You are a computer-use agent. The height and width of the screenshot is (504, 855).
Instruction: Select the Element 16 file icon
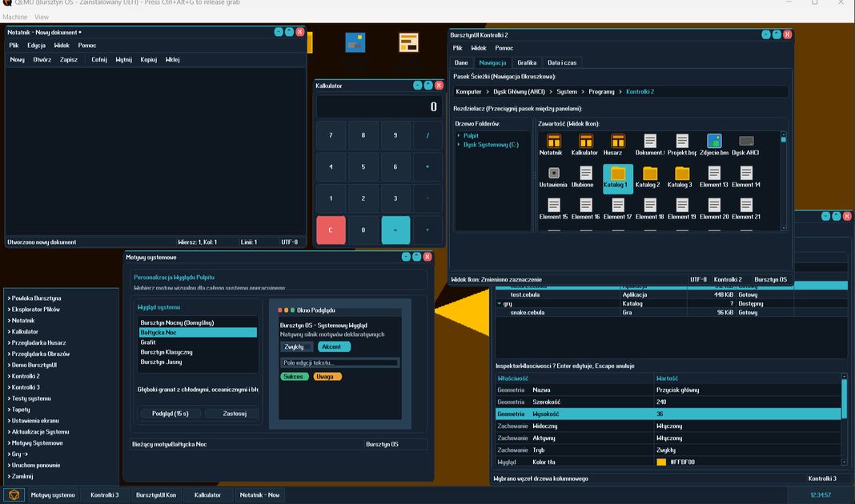585,210
